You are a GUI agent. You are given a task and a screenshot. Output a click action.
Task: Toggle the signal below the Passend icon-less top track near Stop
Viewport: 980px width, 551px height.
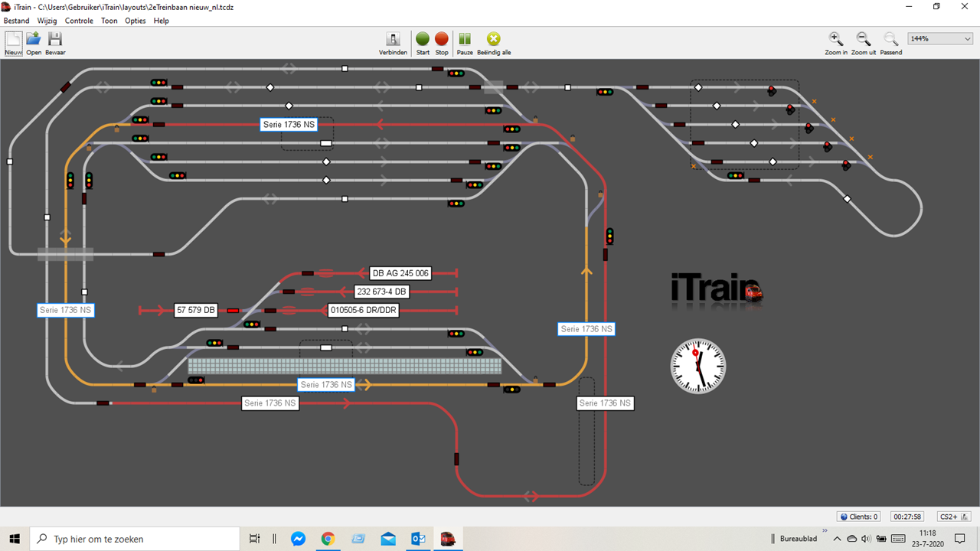[456, 73]
